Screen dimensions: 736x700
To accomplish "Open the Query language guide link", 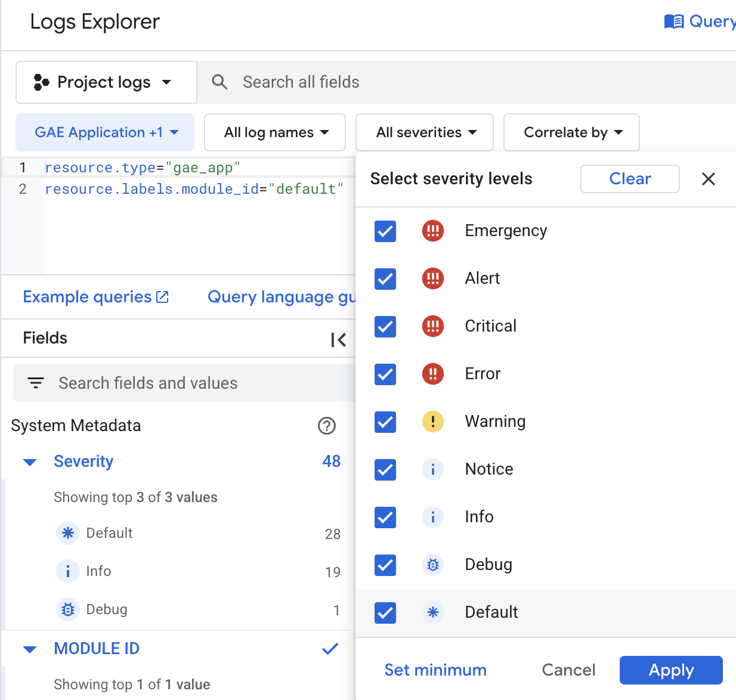I will [281, 297].
